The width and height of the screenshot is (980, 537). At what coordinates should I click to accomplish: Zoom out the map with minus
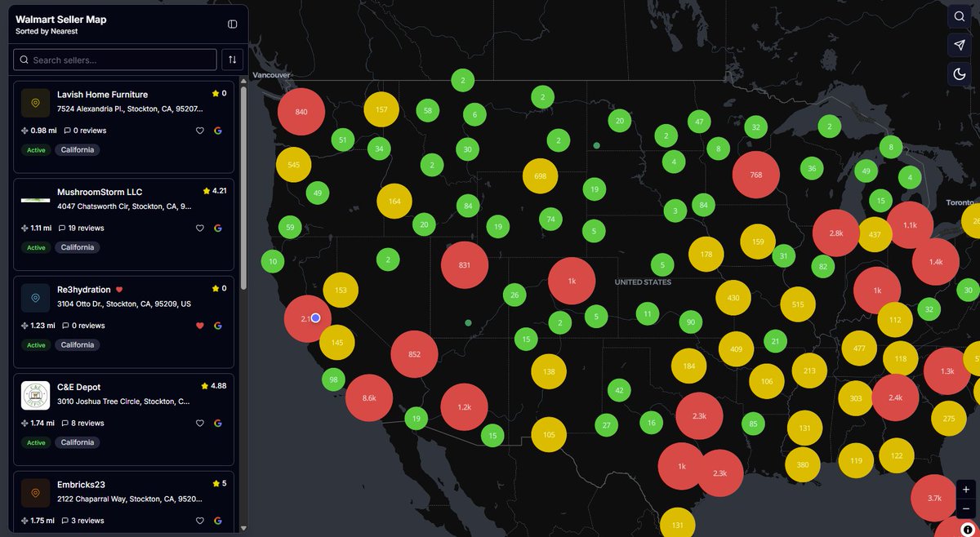[x=966, y=509]
